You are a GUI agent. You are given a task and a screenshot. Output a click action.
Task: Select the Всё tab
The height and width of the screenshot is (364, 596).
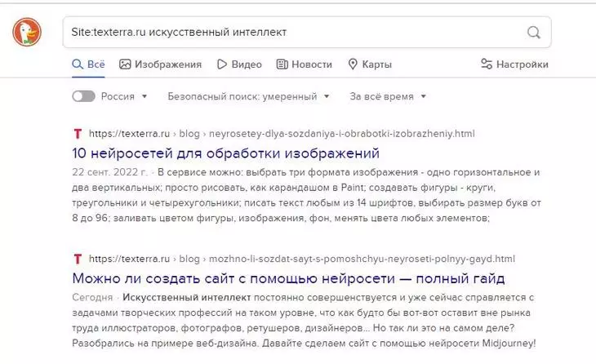88,64
